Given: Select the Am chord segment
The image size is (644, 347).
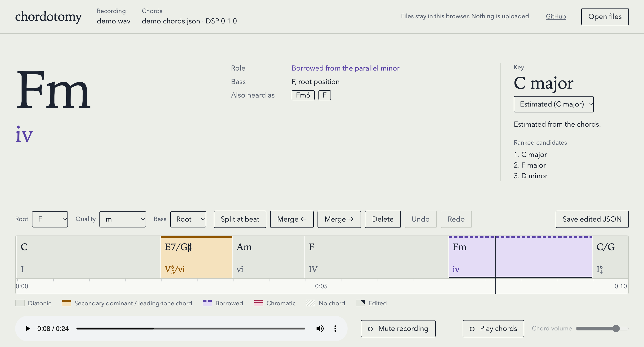Looking at the screenshot, I should tap(268, 257).
